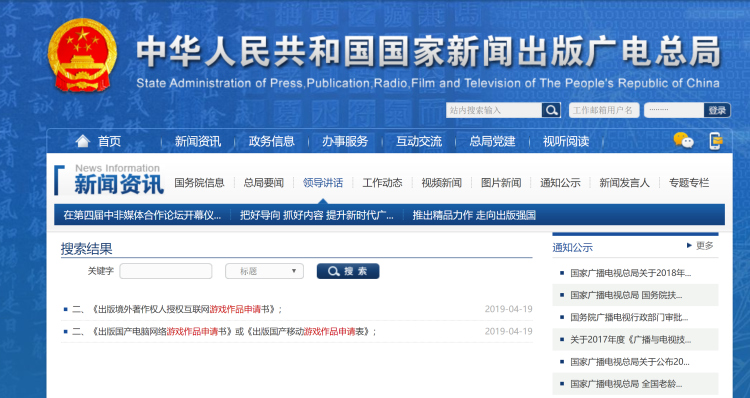The height and width of the screenshot is (398, 750).
Task: Click the magnifier search icon in header
Action: tap(551, 110)
